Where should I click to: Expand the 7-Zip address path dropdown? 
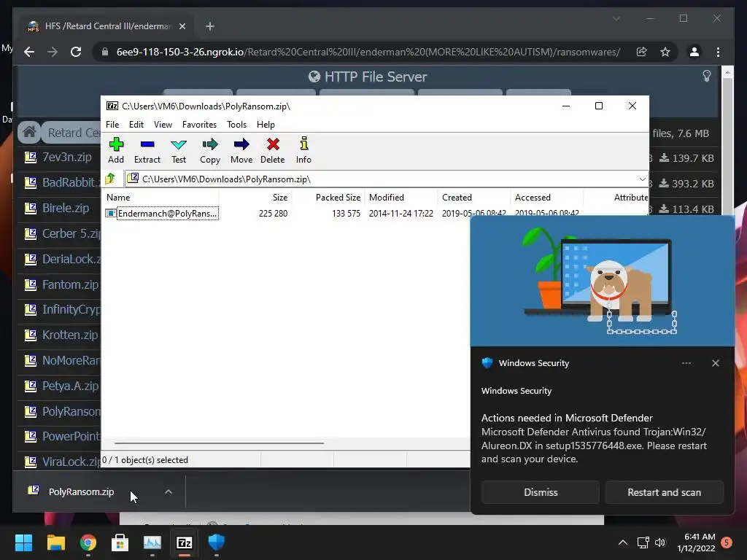642,179
